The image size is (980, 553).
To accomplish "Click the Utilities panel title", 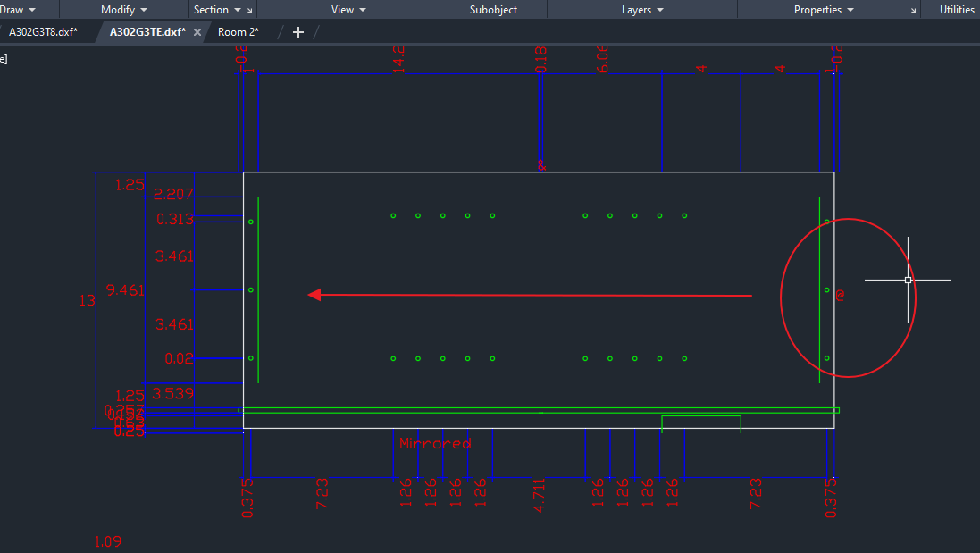I will (x=957, y=10).
